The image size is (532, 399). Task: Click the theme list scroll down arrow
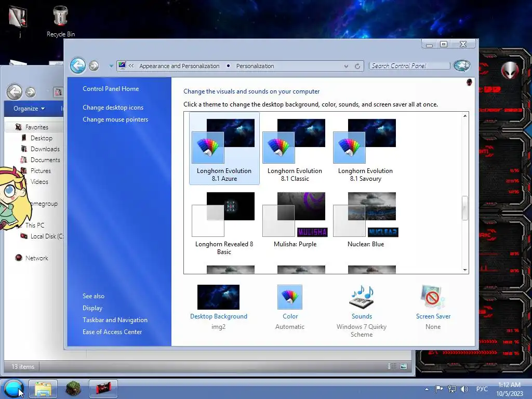tap(465, 270)
